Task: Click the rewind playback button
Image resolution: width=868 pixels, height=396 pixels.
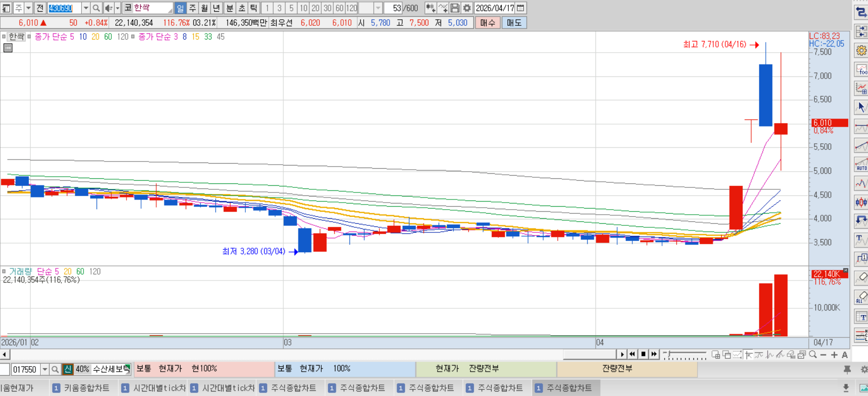Action: 632,354
